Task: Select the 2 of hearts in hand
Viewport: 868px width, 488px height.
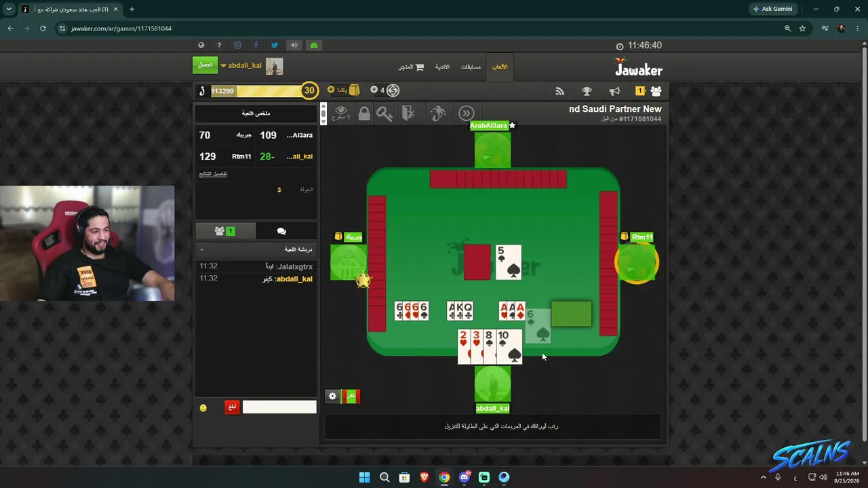Action: (x=463, y=347)
